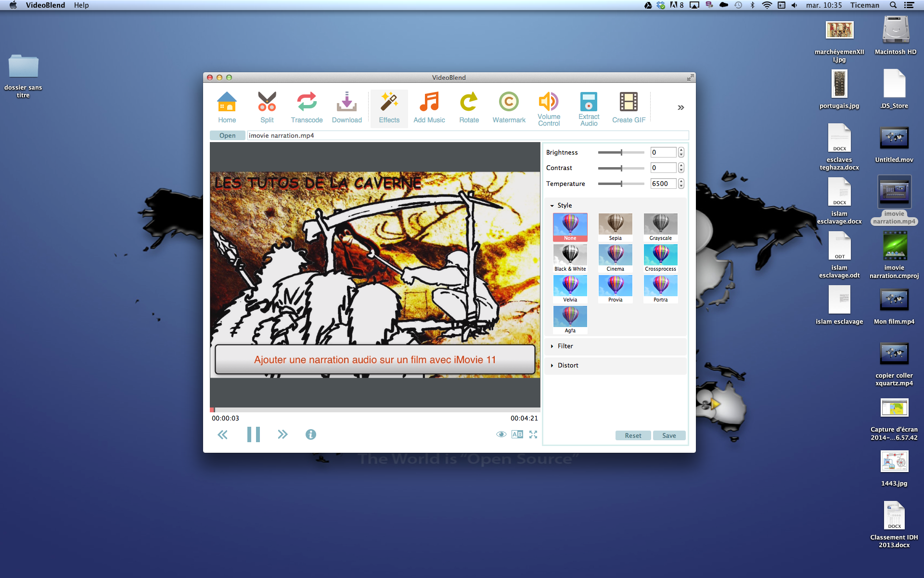Apply the Agfa style
The image size is (924, 578).
570,320
